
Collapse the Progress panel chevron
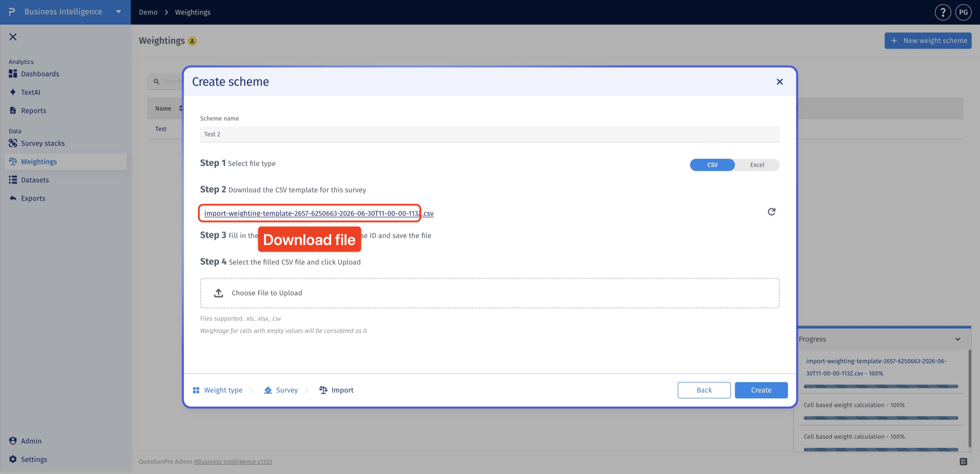[x=958, y=339]
